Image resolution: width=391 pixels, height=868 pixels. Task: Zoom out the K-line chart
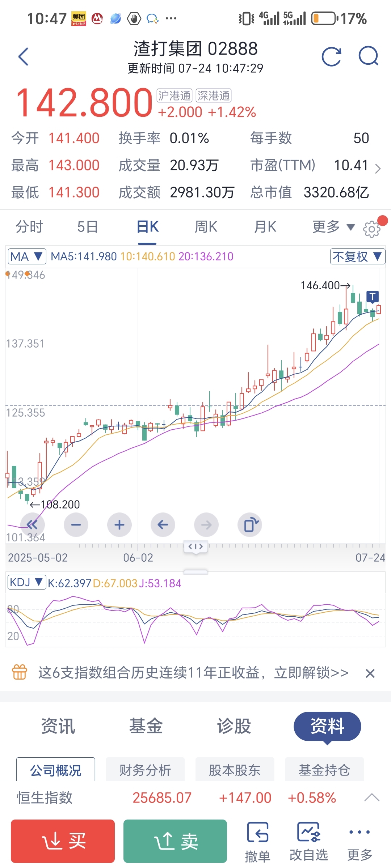(x=76, y=525)
